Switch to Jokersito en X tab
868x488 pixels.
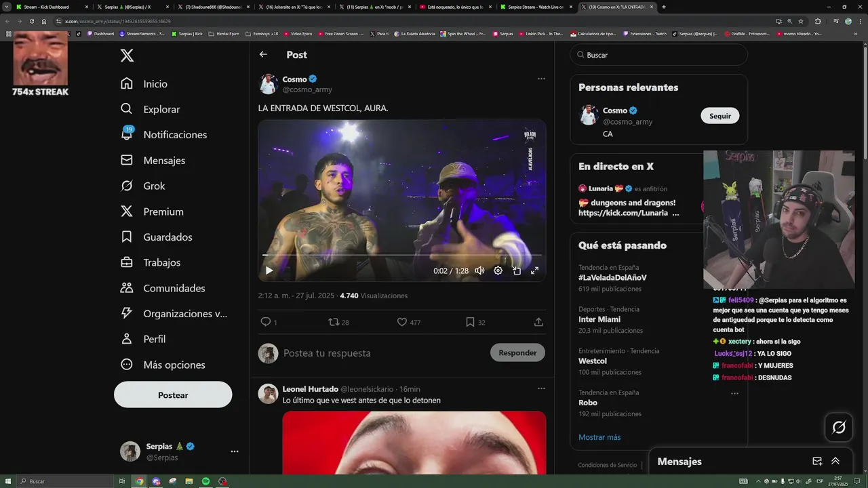293,7
